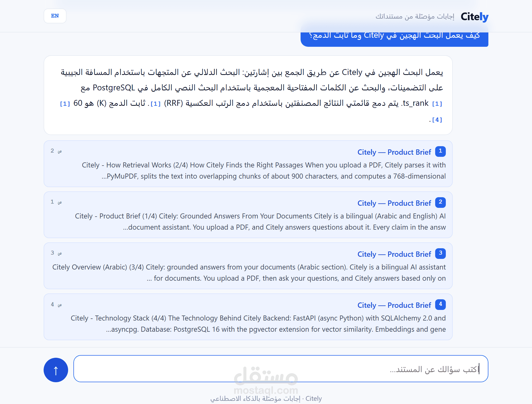Open source 3 Citely — Product Brief title
The width and height of the screenshot is (532, 404).
click(x=394, y=254)
